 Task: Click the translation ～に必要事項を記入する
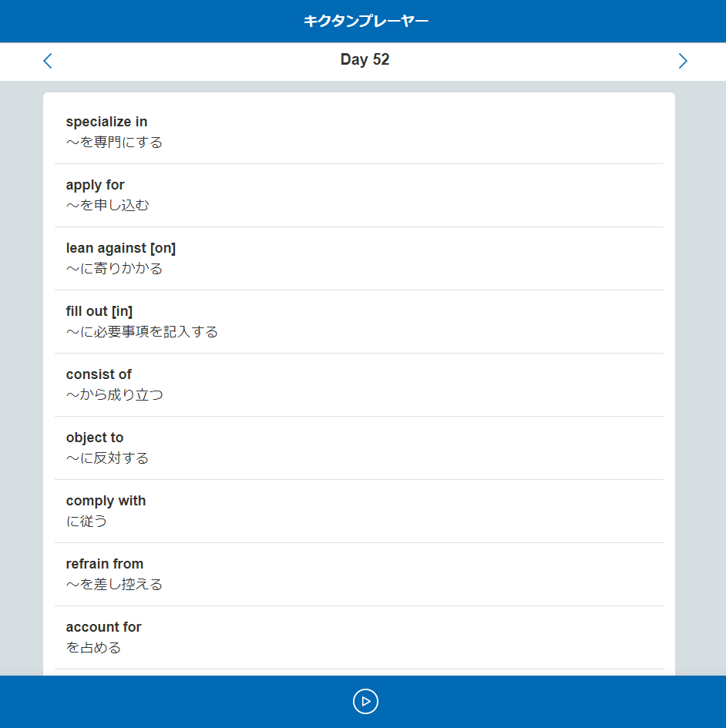tap(142, 332)
